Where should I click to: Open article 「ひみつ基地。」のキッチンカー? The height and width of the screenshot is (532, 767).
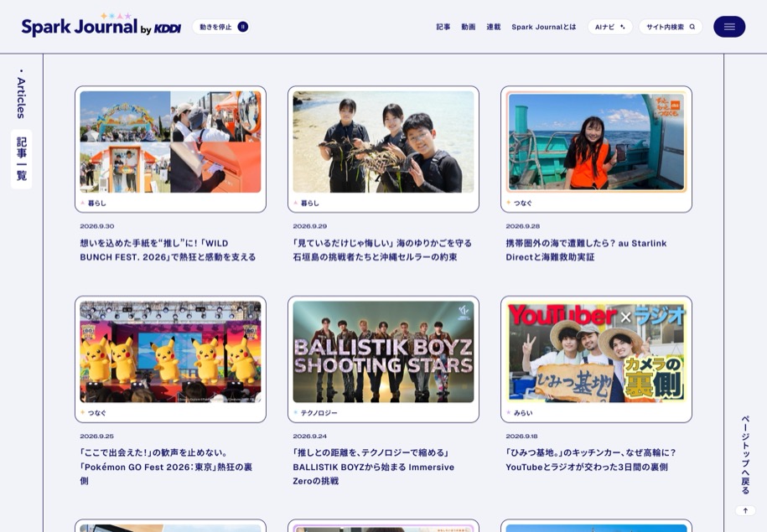coord(591,460)
